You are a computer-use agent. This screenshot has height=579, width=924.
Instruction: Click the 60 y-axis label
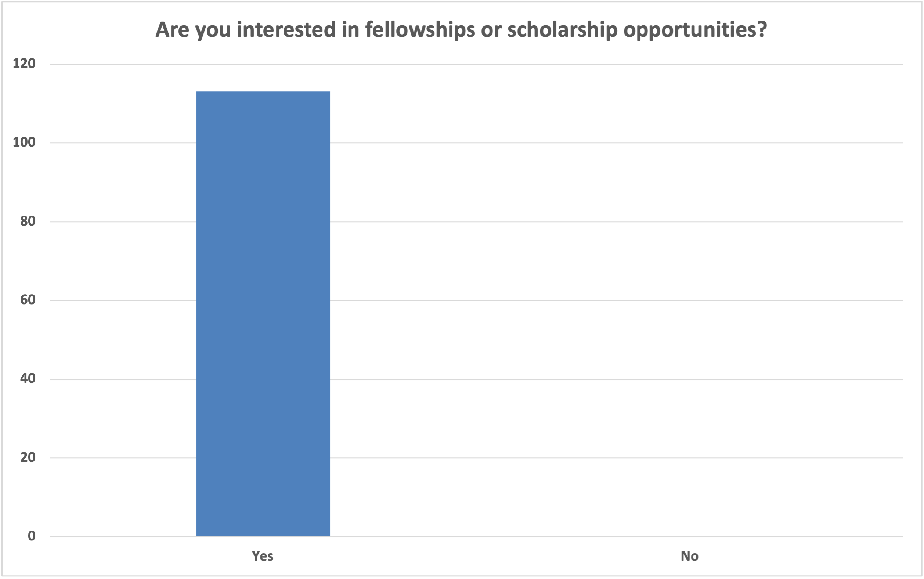click(x=28, y=300)
